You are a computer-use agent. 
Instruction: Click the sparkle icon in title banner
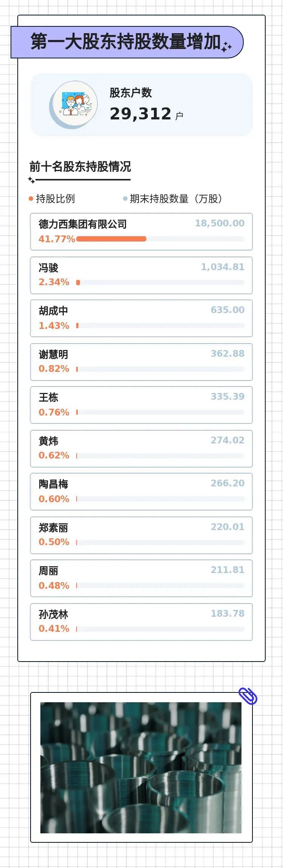226,47
